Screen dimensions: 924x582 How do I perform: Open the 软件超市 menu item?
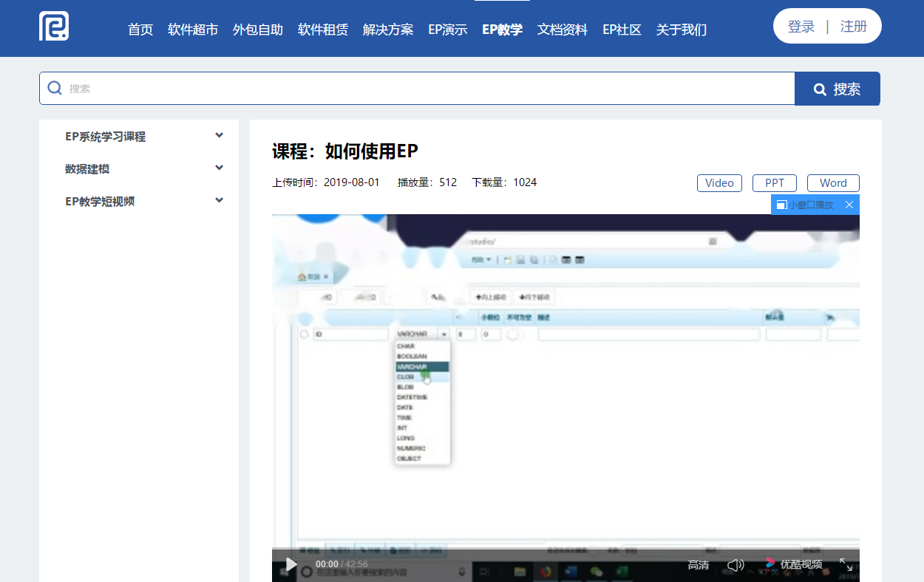(193, 30)
